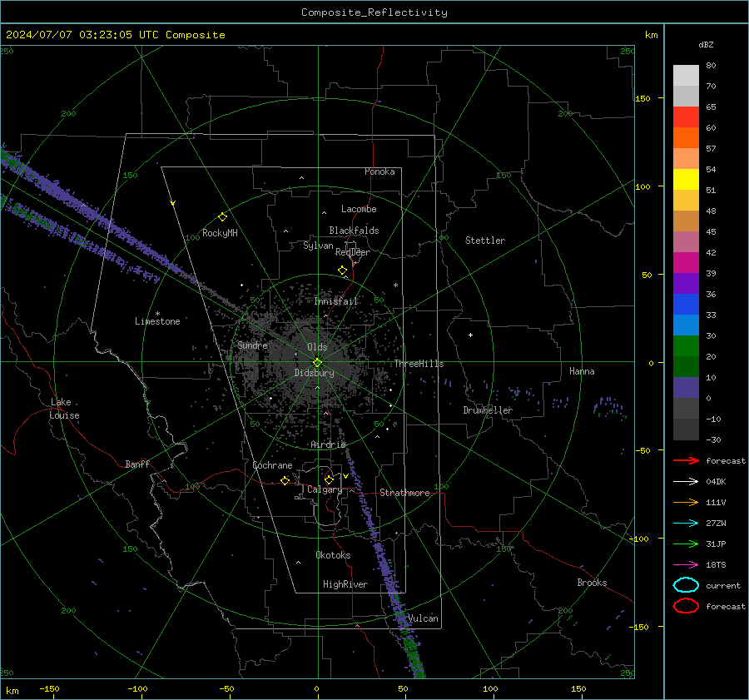Click the cyan current ellipse icon

[686, 585]
